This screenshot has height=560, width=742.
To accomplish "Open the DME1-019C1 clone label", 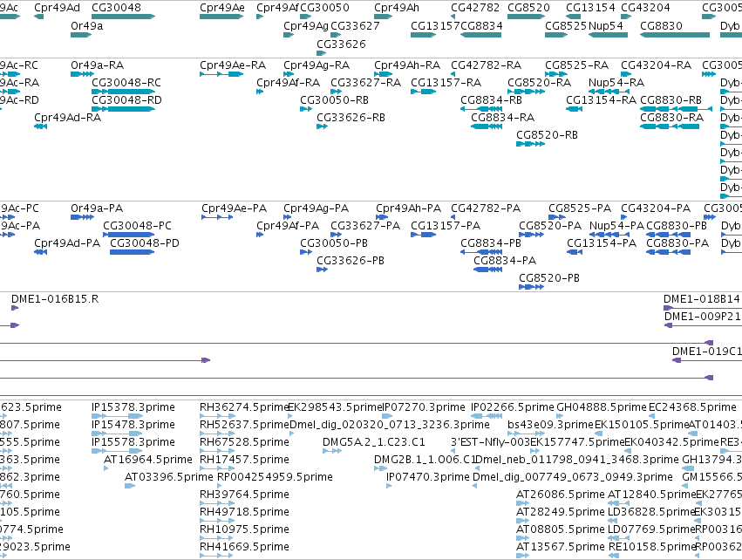I will (707, 352).
